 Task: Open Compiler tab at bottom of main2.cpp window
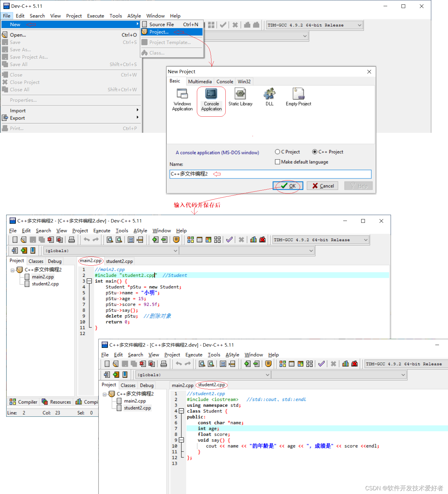click(24, 402)
